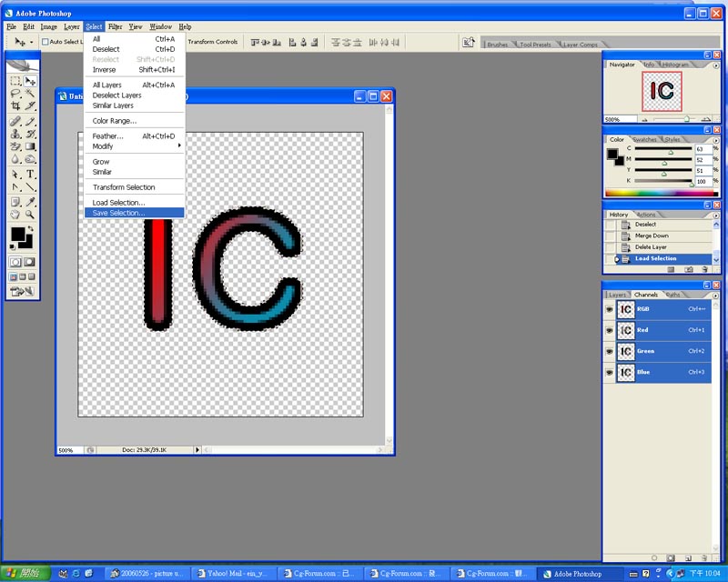The height and width of the screenshot is (582, 728).
Task: Open the Channels panel options menu
Action: click(716, 296)
